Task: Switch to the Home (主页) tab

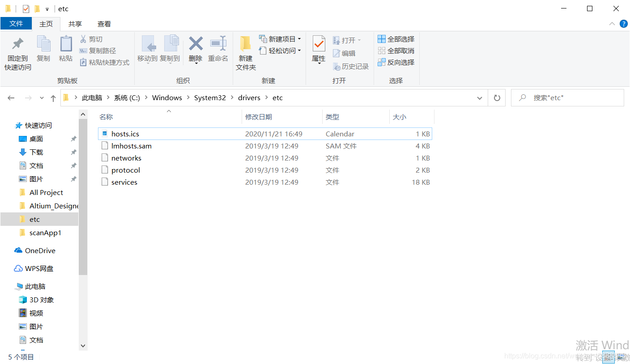Action: pos(46,24)
